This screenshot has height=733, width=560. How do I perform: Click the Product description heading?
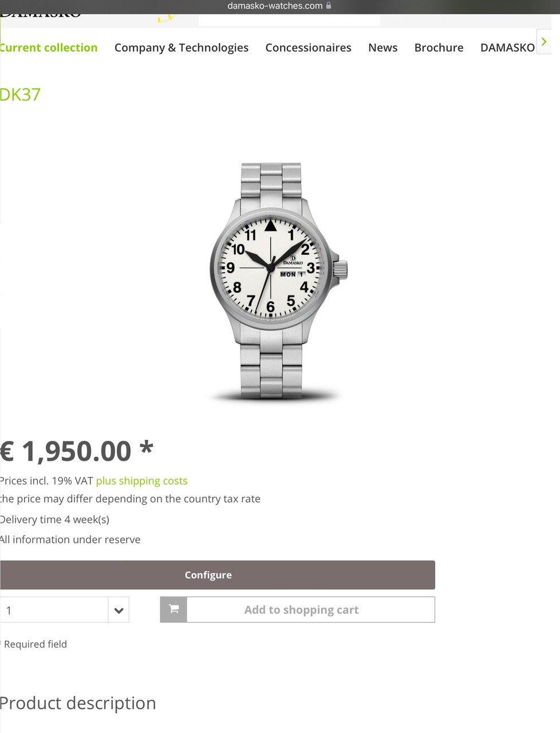pyautogui.click(x=78, y=703)
